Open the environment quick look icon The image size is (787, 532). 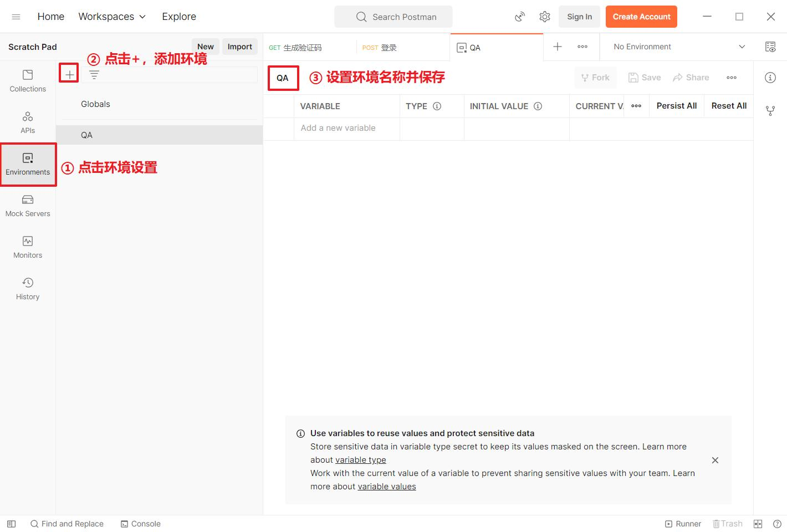[770, 47]
